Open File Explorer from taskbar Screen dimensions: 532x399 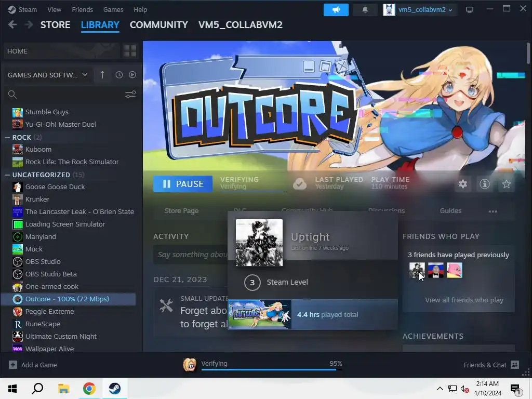click(x=63, y=389)
